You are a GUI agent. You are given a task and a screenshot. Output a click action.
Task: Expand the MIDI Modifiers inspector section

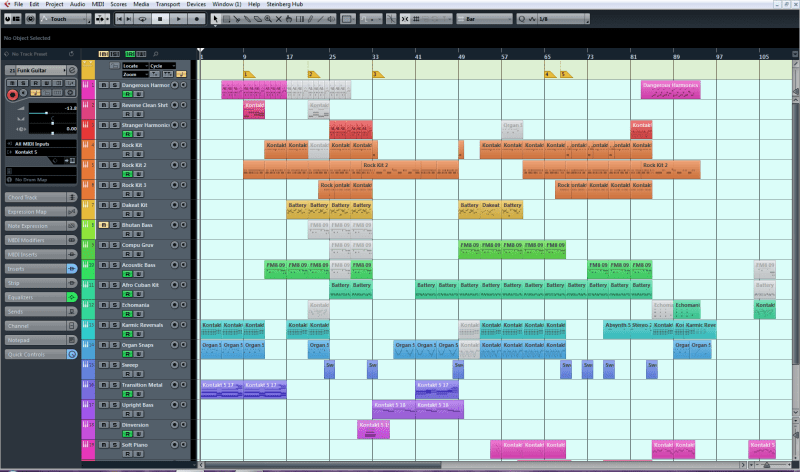point(41,240)
